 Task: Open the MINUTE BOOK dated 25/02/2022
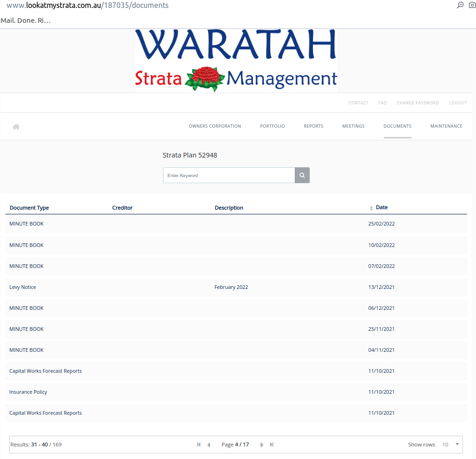point(236,224)
